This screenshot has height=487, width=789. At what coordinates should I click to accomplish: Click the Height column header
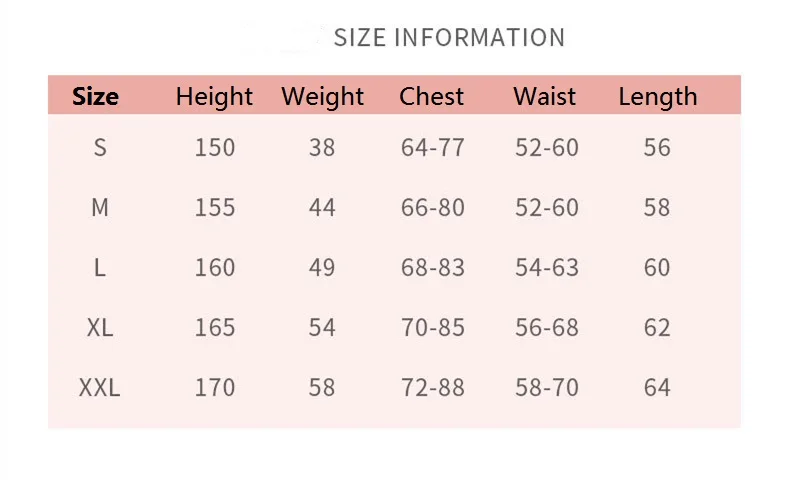click(214, 96)
